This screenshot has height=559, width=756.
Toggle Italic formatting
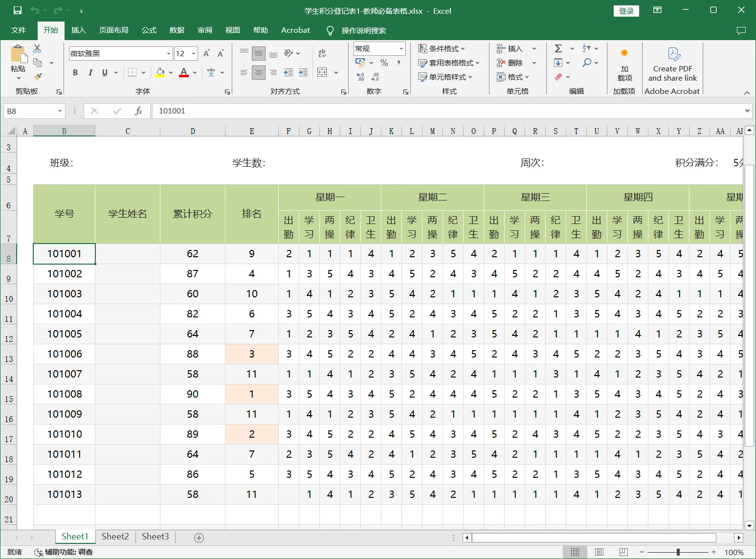click(x=90, y=72)
